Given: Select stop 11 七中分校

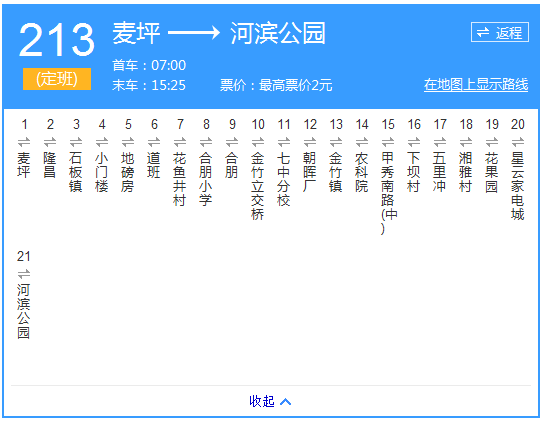Looking at the screenshot, I should (x=284, y=179).
